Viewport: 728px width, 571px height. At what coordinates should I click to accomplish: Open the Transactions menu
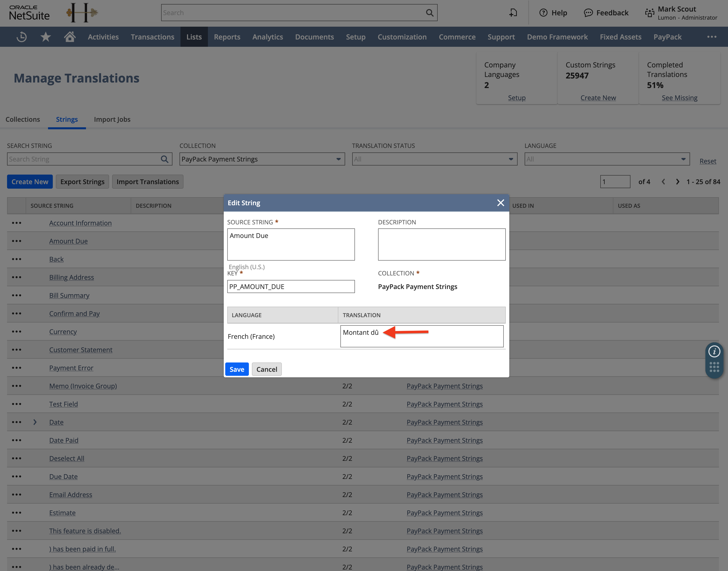[x=152, y=37]
